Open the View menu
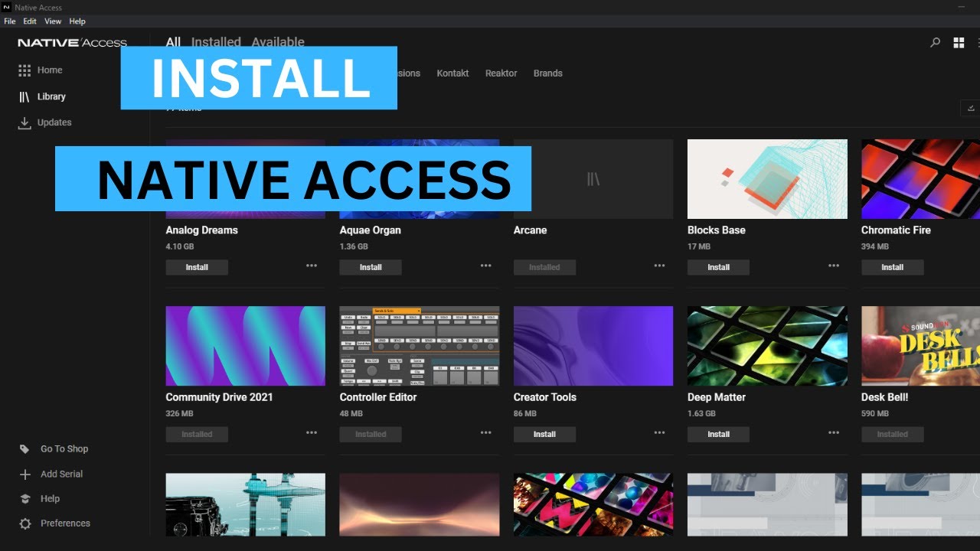This screenshot has width=980, height=551. (53, 21)
